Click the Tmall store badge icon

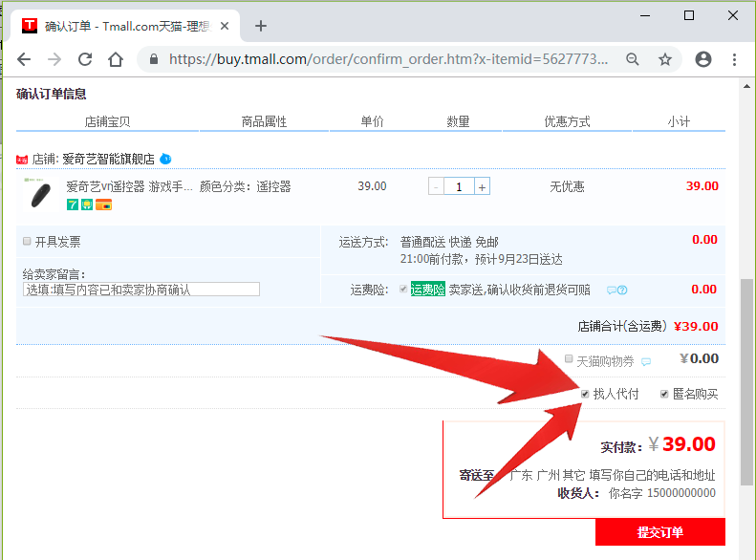tap(22, 160)
